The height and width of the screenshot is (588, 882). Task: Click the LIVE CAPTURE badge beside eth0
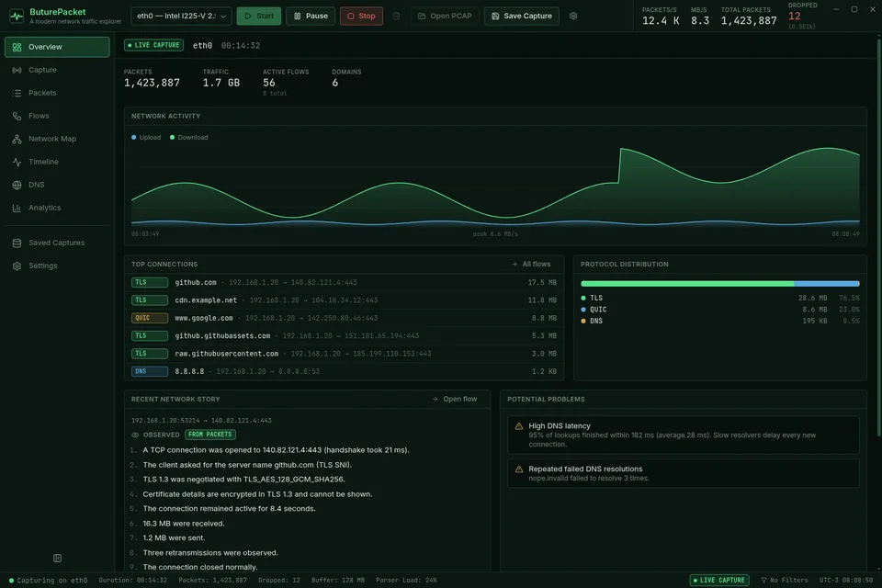tap(153, 45)
